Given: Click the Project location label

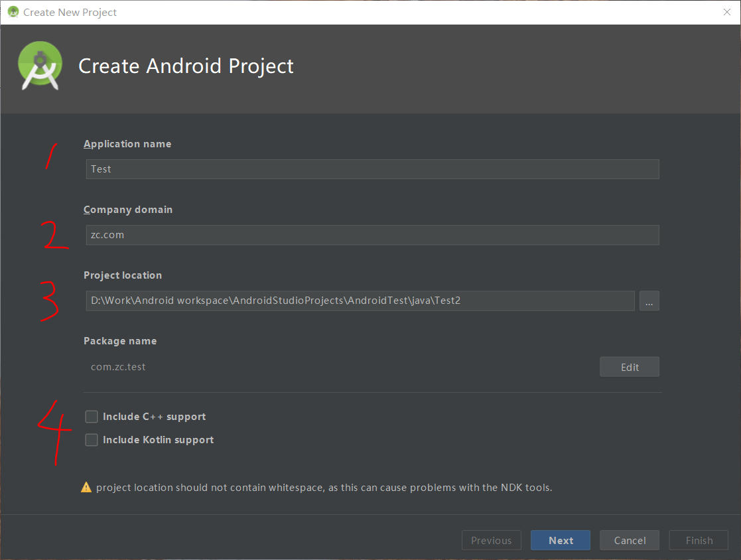Looking at the screenshot, I should coord(123,275).
